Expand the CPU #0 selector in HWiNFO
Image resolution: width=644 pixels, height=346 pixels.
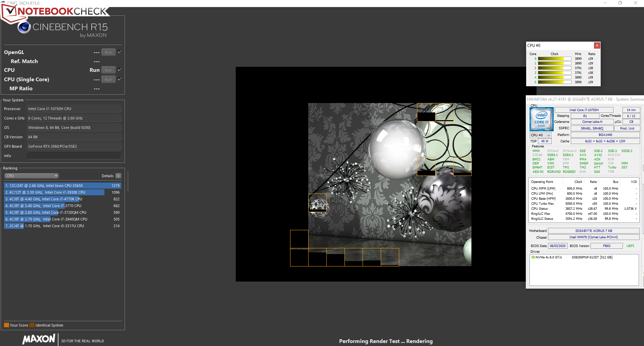pos(541,135)
